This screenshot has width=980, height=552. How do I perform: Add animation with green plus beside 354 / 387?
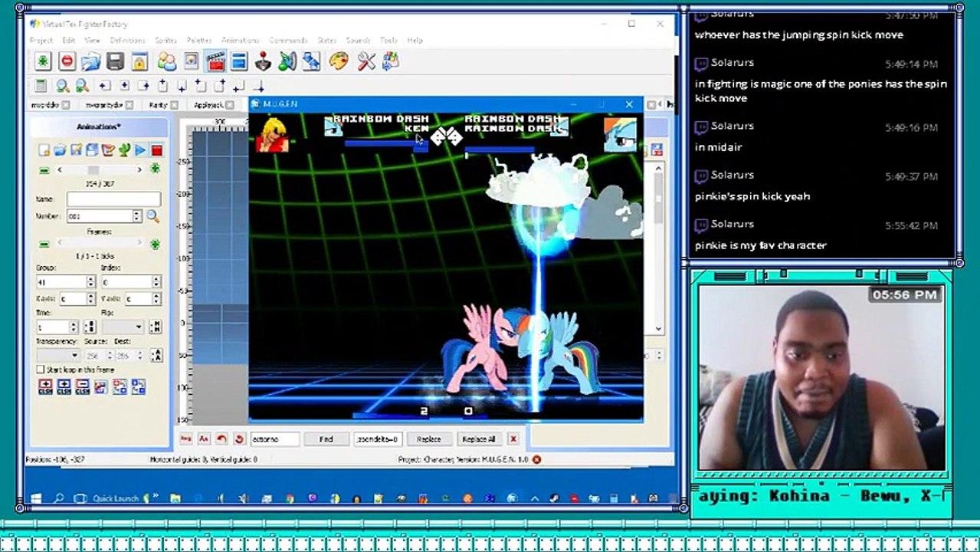point(155,169)
